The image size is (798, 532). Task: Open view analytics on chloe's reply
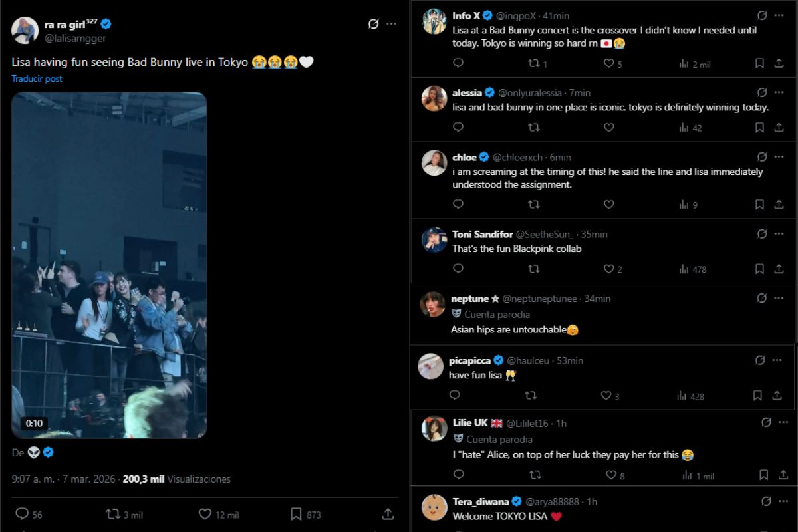click(x=686, y=205)
